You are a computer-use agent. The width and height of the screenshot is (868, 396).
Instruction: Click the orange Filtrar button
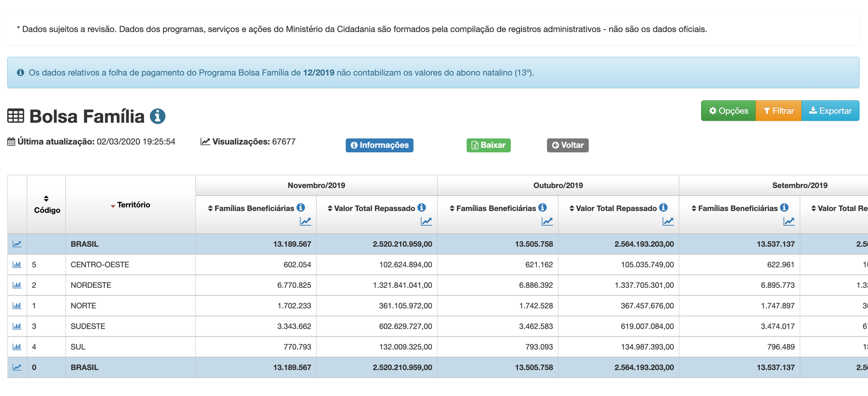point(779,111)
